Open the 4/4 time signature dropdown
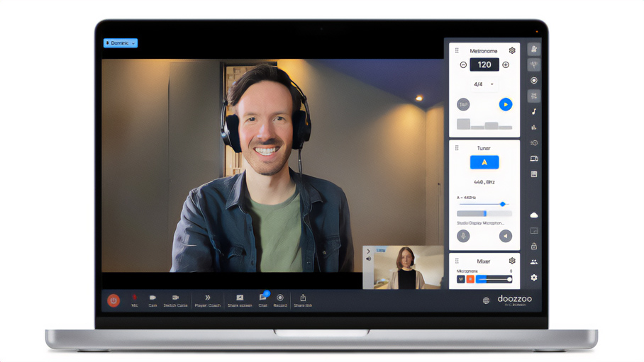 (x=484, y=84)
